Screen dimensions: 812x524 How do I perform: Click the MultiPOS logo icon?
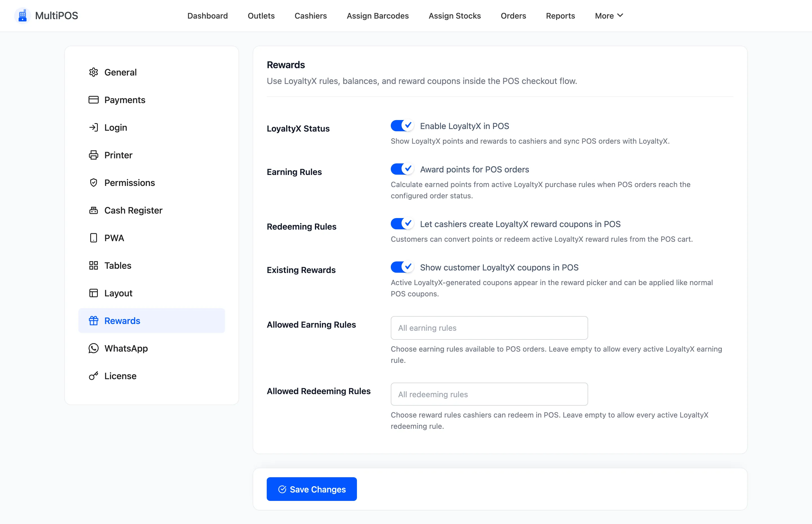pyautogui.click(x=23, y=16)
